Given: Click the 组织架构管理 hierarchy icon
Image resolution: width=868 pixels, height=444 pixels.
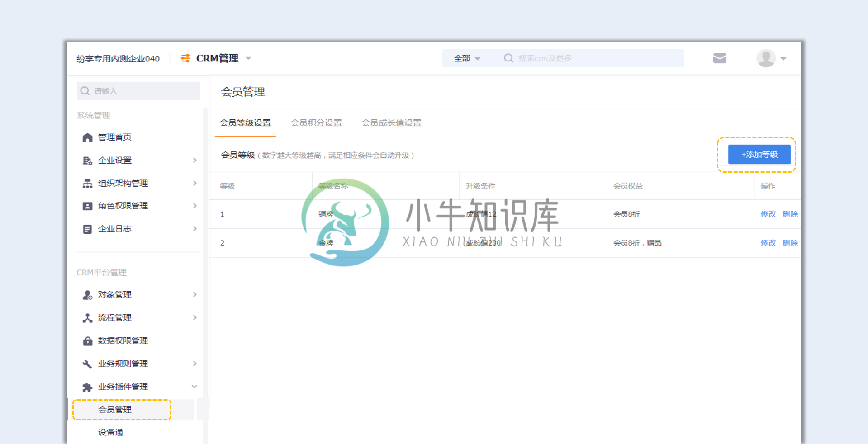Looking at the screenshot, I should tap(87, 184).
